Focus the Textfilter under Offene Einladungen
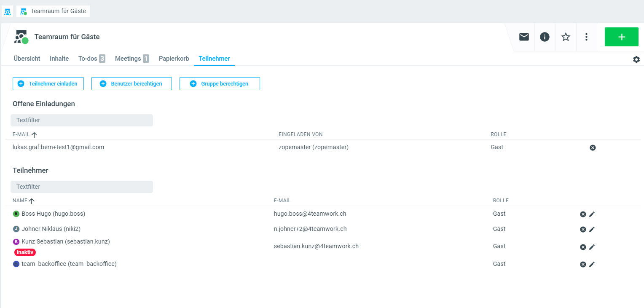Viewport: 644px width, 308px height. (82, 120)
